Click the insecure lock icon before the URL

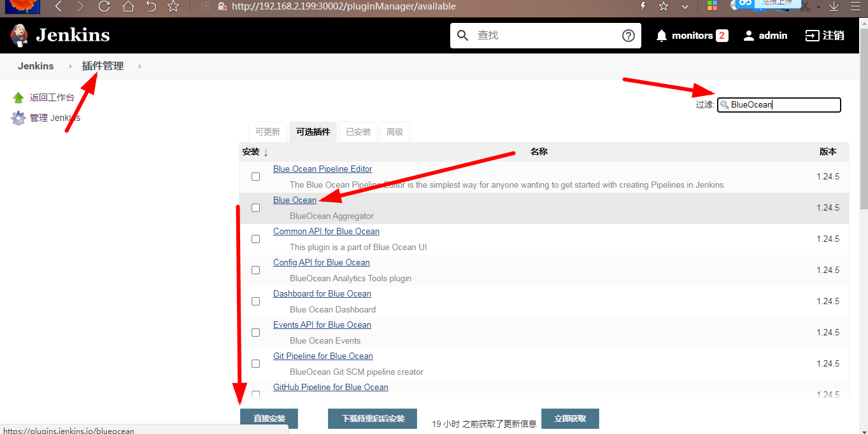(x=222, y=6)
